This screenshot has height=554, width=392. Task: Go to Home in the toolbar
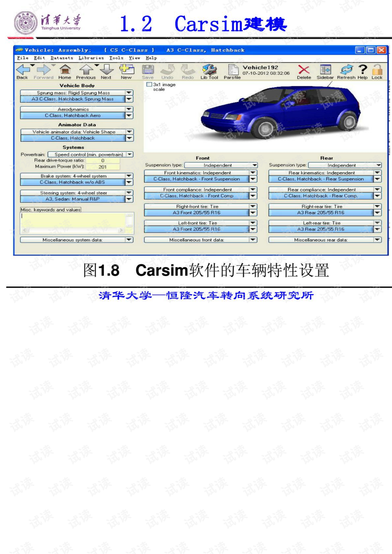pos(65,70)
